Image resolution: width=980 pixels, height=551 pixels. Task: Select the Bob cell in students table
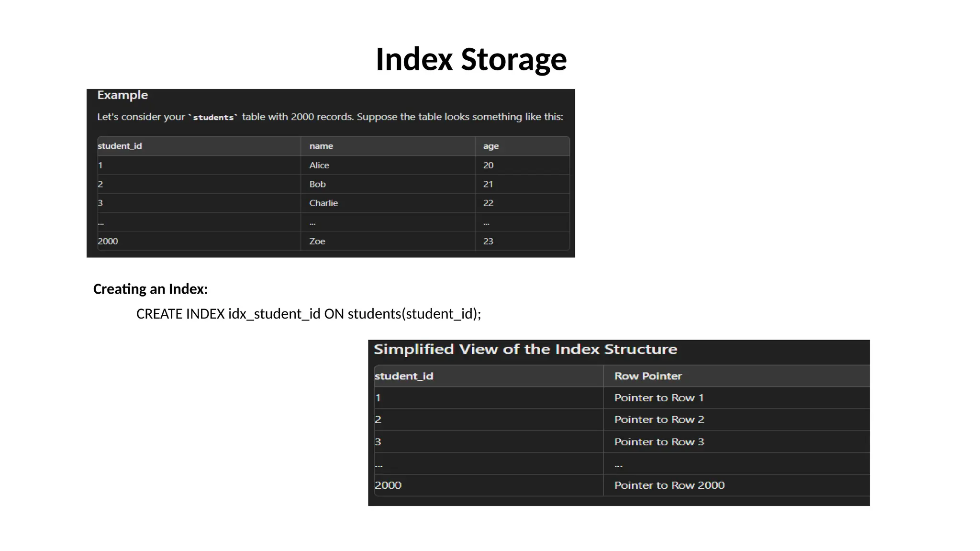pyautogui.click(x=317, y=184)
